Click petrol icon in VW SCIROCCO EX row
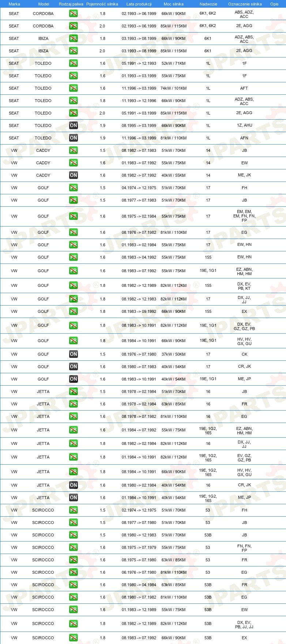Image resolution: width=286 pixels, height=644 pixels. (74, 638)
